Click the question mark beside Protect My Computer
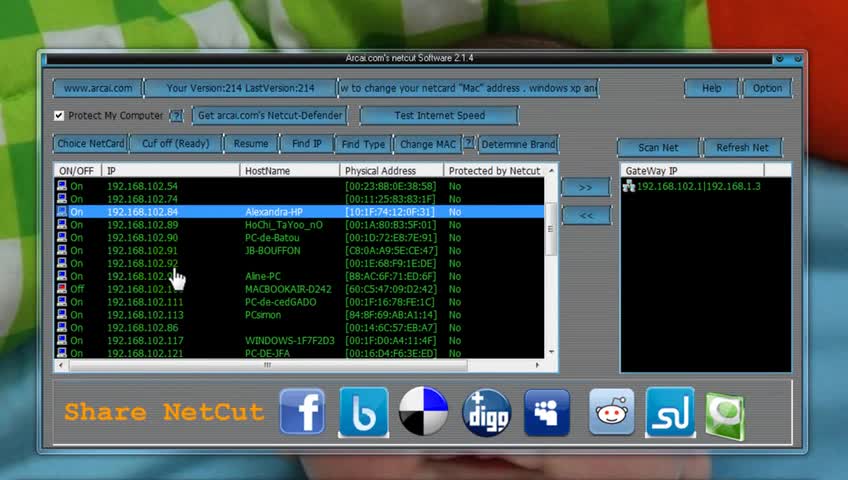 (x=176, y=116)
